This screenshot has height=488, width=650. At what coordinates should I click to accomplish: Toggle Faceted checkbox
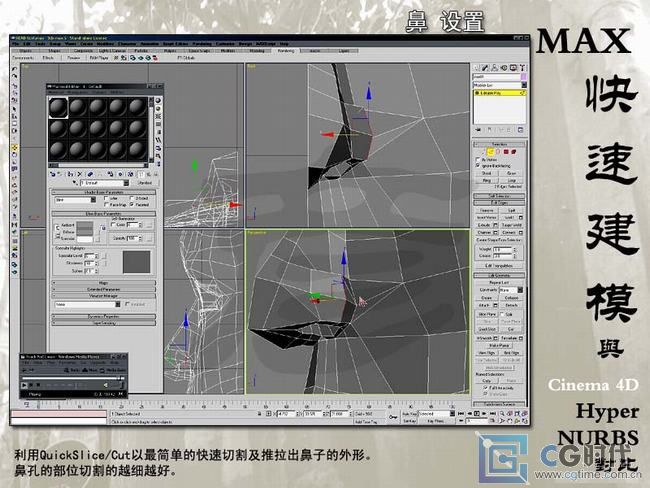click(x=132, y=205)
